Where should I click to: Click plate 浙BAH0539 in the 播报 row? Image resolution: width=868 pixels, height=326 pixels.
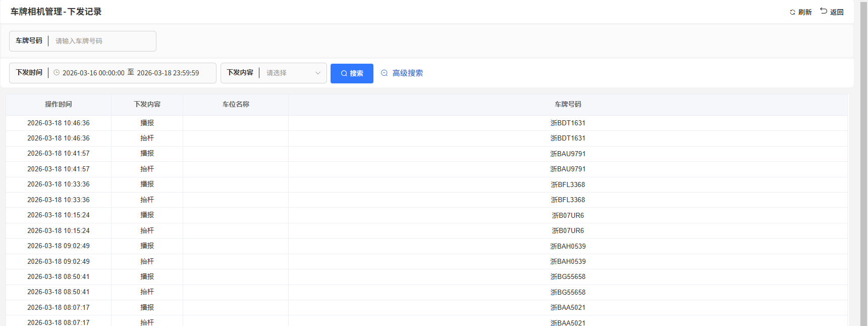(x=568, y=246)
